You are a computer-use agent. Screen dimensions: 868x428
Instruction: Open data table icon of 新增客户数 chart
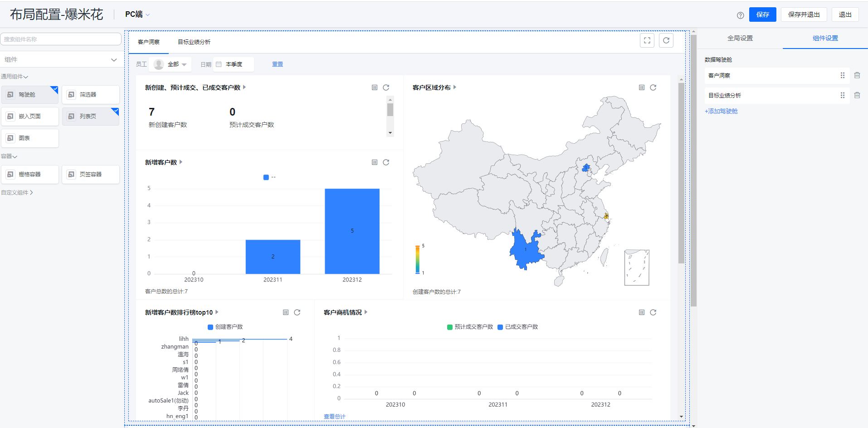[375, 162]
